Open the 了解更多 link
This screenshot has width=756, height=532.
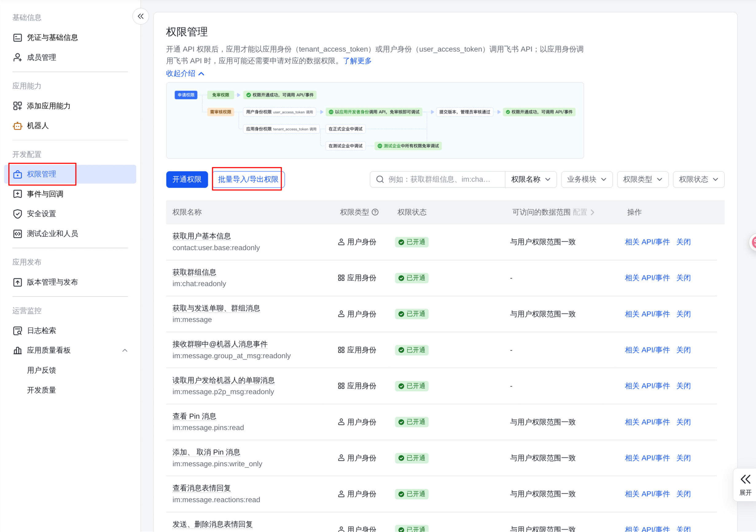357,61
